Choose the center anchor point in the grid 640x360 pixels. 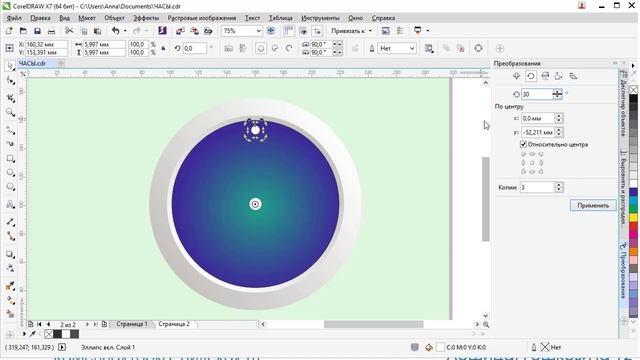(532, 163)
